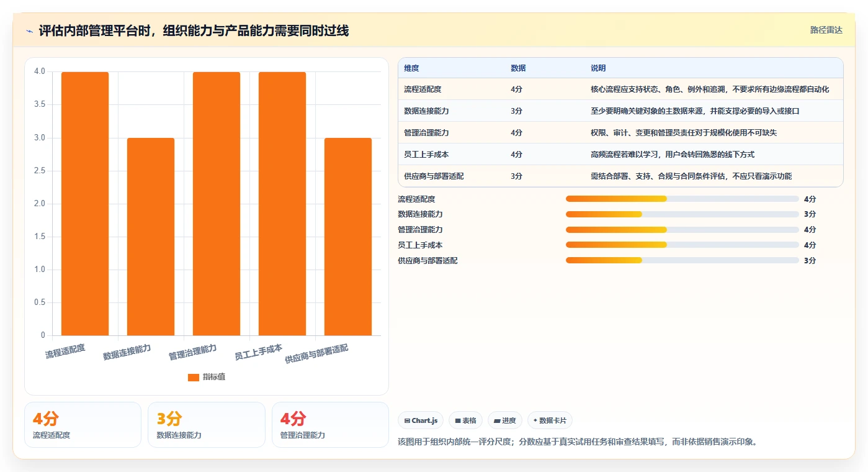Screen dimensions: 868x472
Task: Click the 4分 value beside 流程适配度 progress bar
Action: point(810,199)
